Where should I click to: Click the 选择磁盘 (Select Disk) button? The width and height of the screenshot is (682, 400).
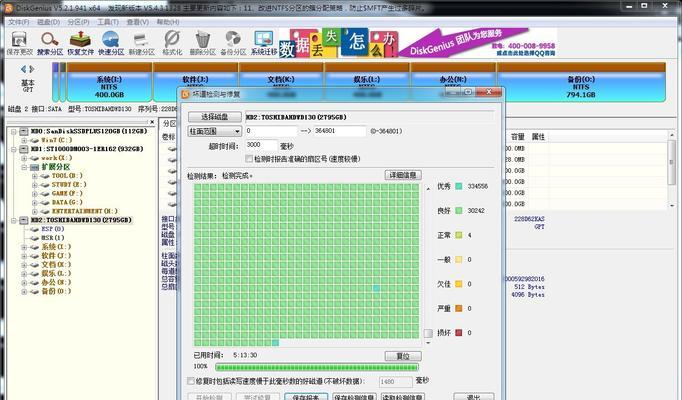[x=215, y=117]
